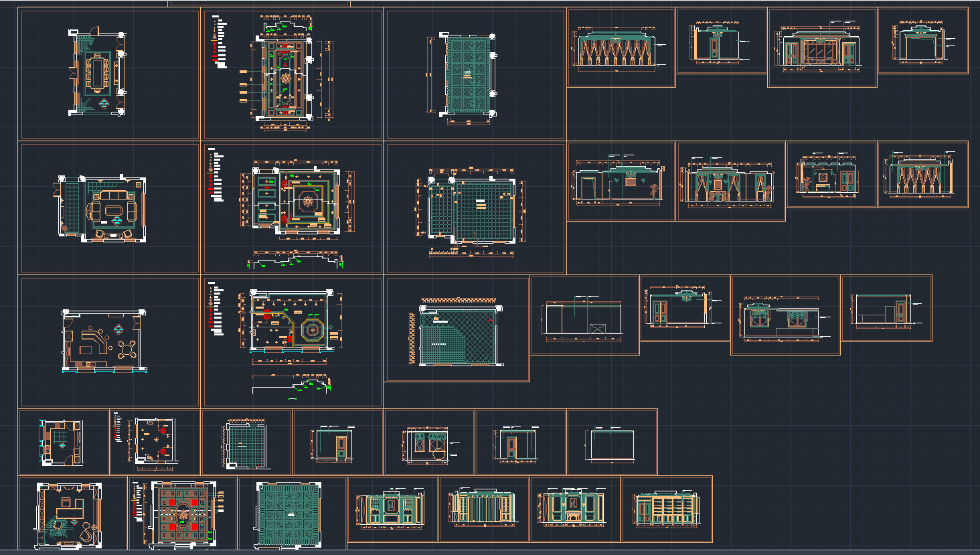980x555 pixels.
Task: Click the empty rectangle wall elevation
Action: pos(612,445)
